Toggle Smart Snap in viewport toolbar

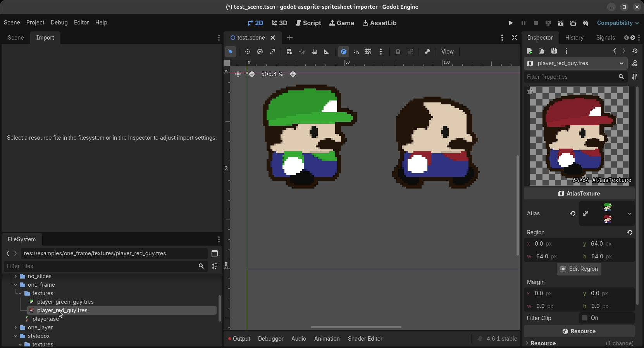[x=356, y=52]
